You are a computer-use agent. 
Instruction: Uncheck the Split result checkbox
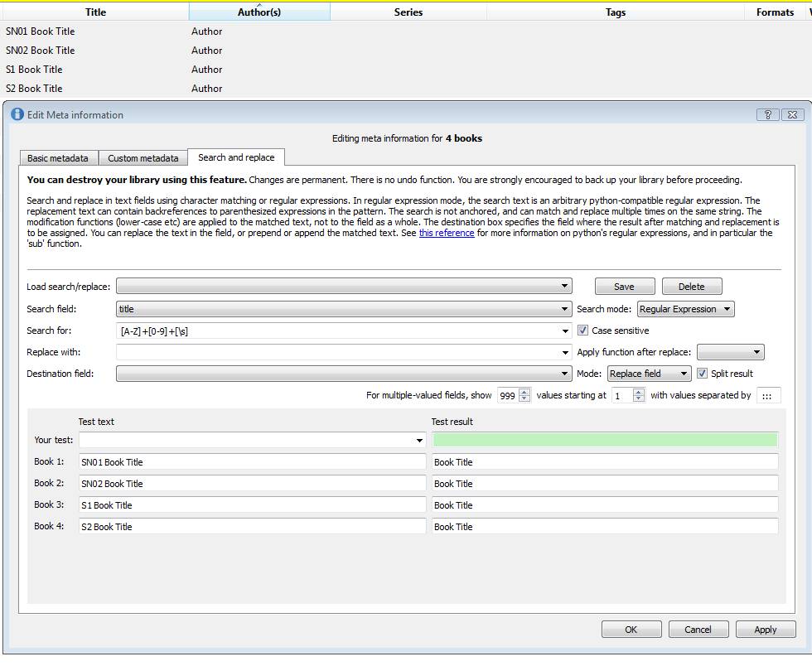tap(703, 374)
